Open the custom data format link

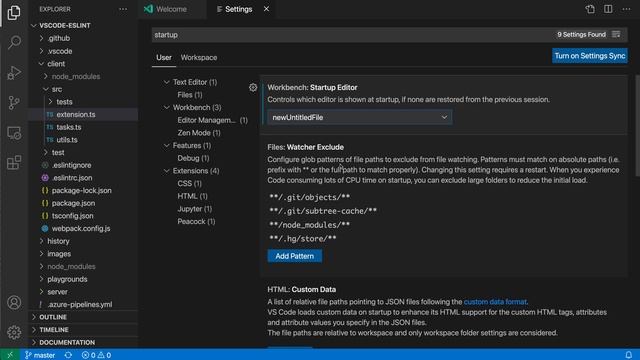495,302
